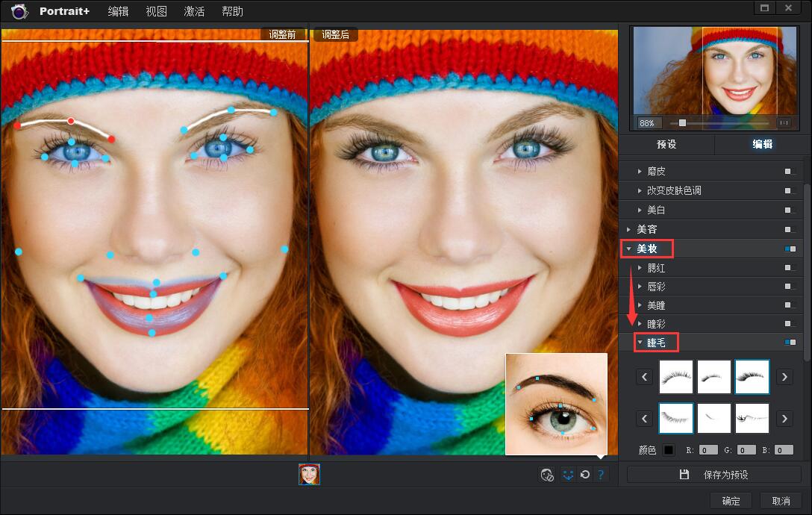Toggle the 美妆 effect switch
This screenshot has height=515, width=812.
click(790, 249)
